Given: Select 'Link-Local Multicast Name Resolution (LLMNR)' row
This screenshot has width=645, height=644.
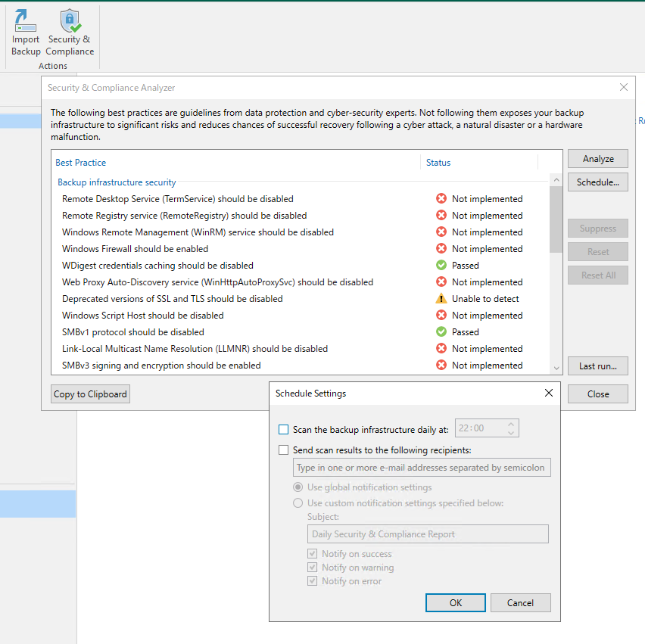Looking at the screenshot, I should tap(301, 348).
